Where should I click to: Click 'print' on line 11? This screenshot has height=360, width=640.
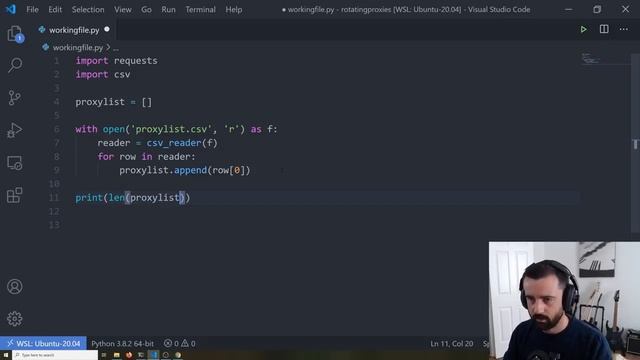click(x=89, y=198)
